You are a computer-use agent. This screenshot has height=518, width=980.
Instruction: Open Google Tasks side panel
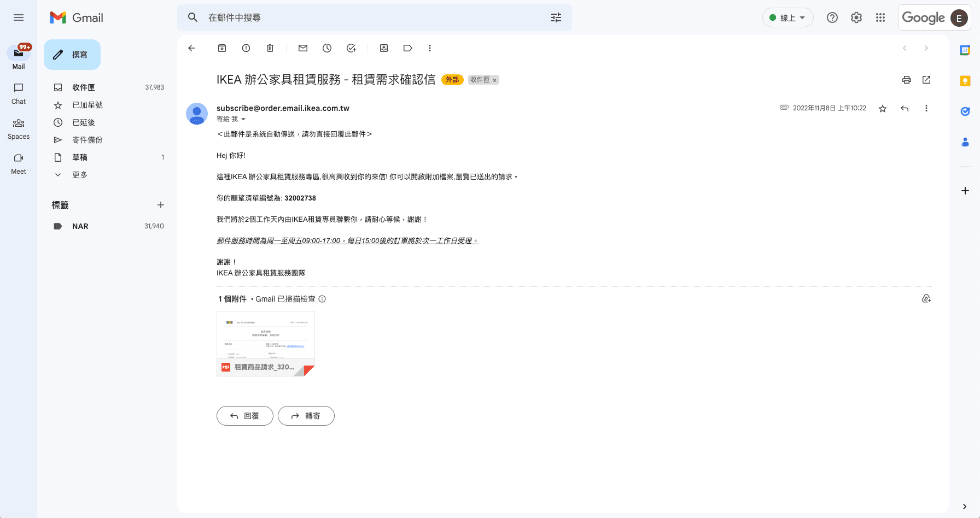tap(965, 111)
